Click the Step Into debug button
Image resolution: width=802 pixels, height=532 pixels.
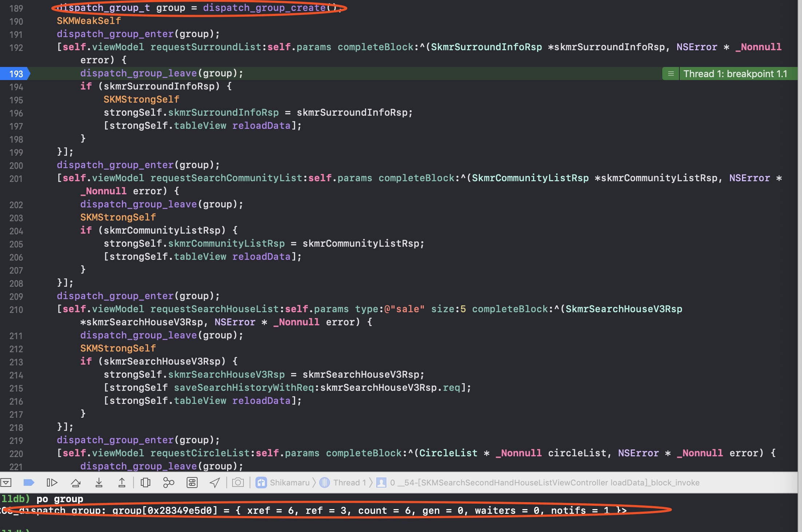(99, 483)
